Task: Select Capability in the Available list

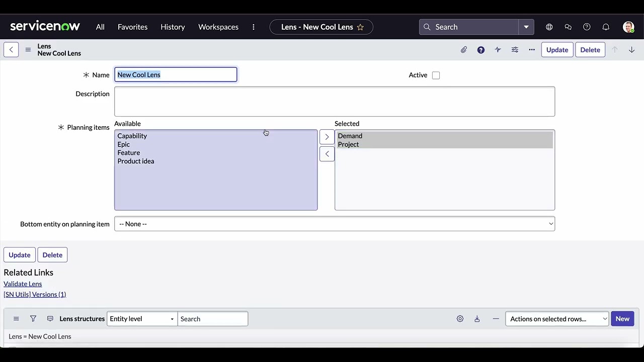Action: (132, 136)
